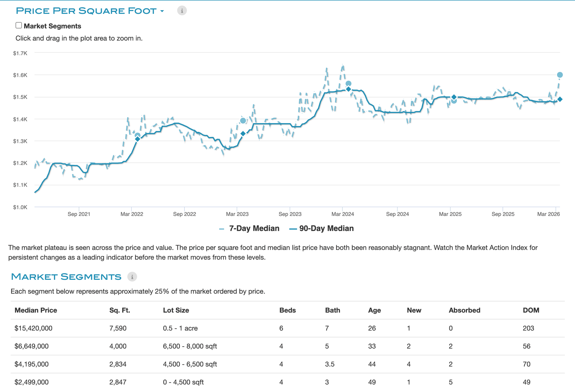Click the latest 7-day median circle marker
Viewport: 575px width, 392px height.
pyautogui.click(x=559, y=75)
